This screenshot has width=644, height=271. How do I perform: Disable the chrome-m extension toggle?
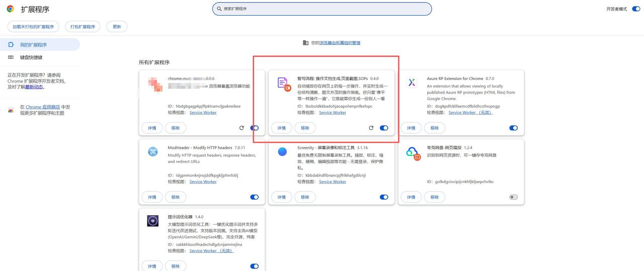point(255,128)
